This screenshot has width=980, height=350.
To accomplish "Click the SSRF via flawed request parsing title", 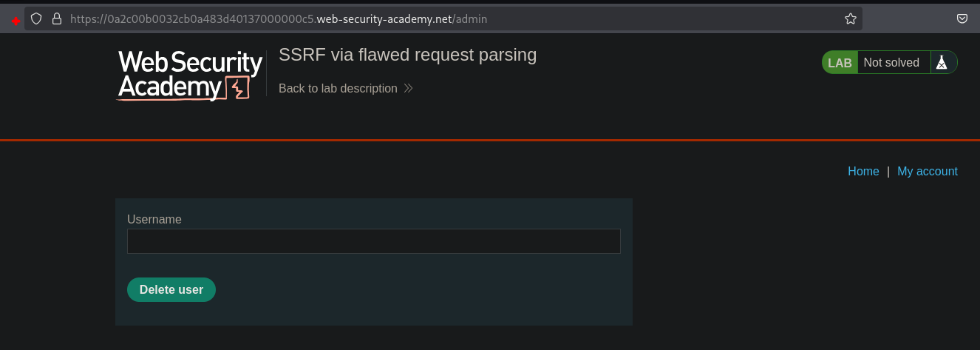I will (407, 55).
